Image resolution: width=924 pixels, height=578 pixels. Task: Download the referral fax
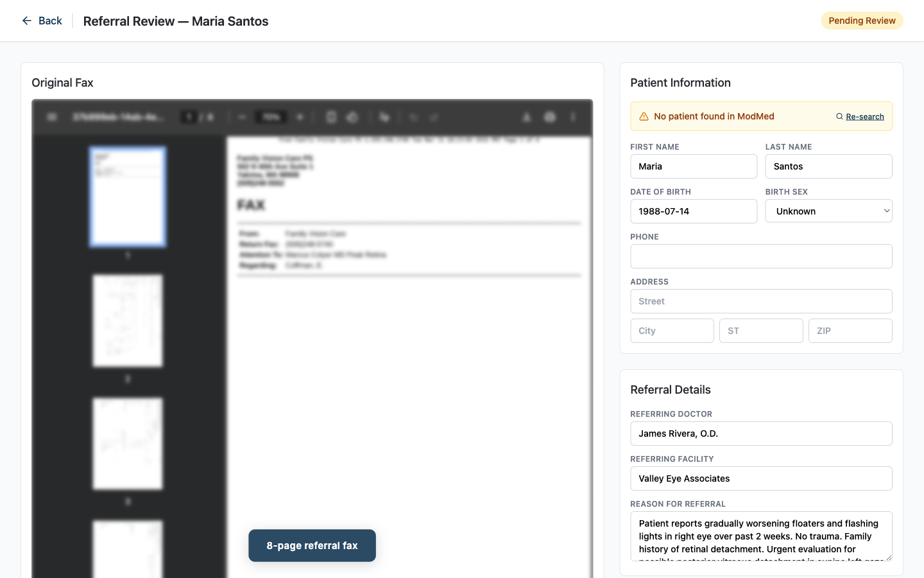pos(527,117)
